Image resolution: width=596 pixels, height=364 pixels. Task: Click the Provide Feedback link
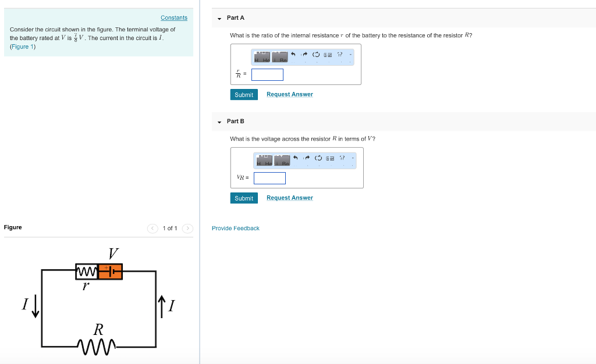tap(235, 228)
